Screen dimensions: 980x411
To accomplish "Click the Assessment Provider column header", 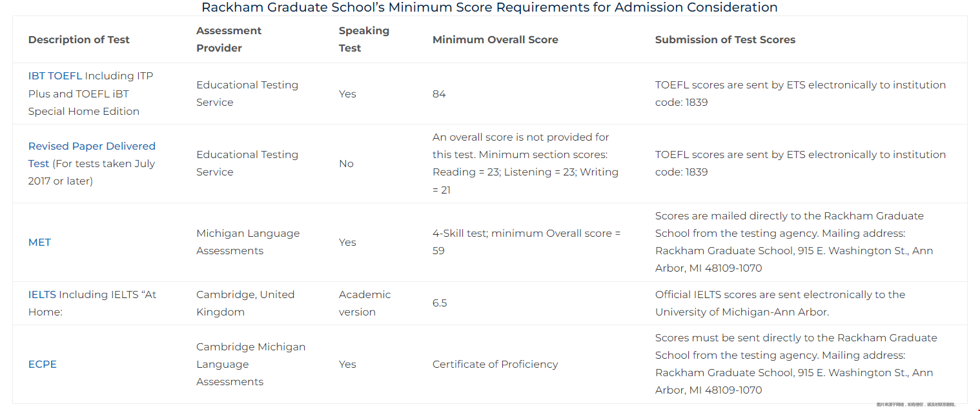I will point(229,39).
